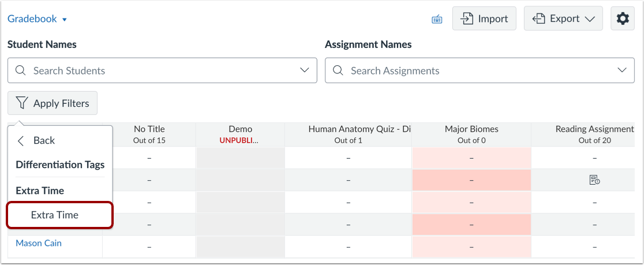
Task: Click the funnel filter icon
Action: click(22, 103)
